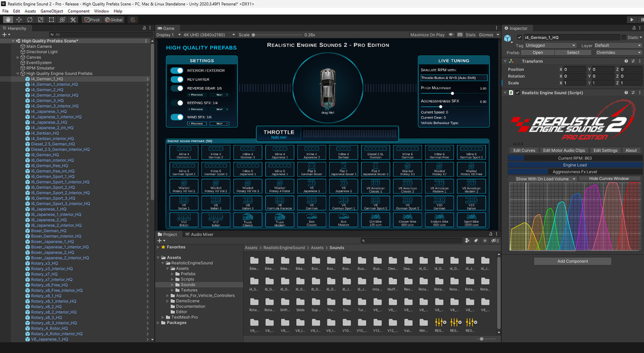Lock the Hierarchy panel
Screen dimensions: 644x353
click(144, 28)
